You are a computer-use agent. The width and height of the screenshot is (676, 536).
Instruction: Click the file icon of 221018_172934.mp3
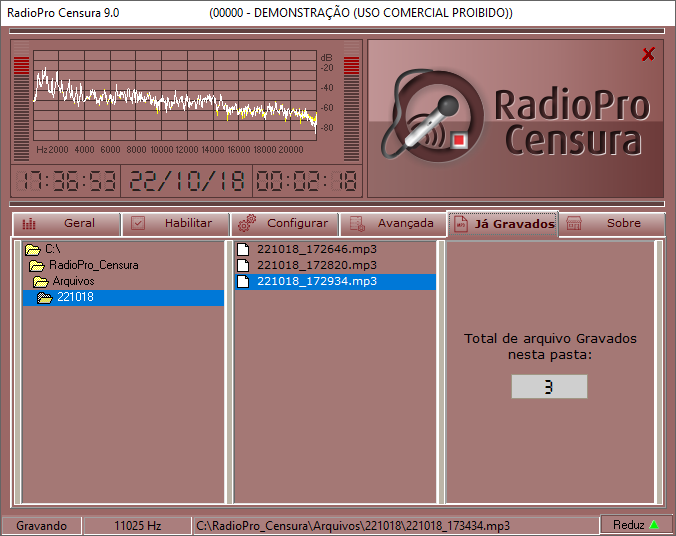click(244, 282)
